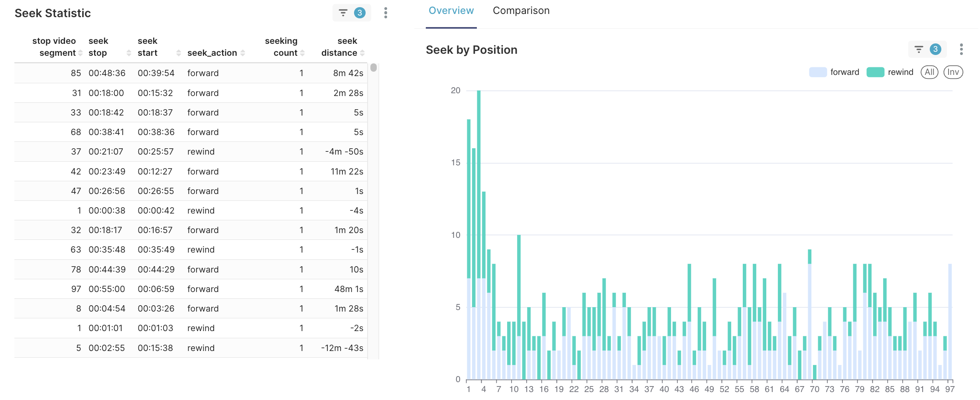980x400 pixels.
Task: Click the Seek by Position chart title
Action: (x=472, y=50)
